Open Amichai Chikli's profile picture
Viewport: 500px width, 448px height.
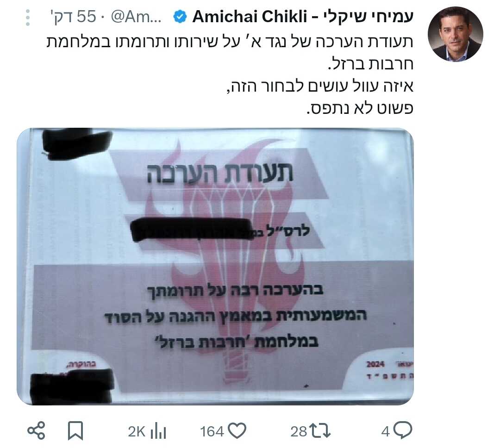pyautogui.click(x=455, y=34)
